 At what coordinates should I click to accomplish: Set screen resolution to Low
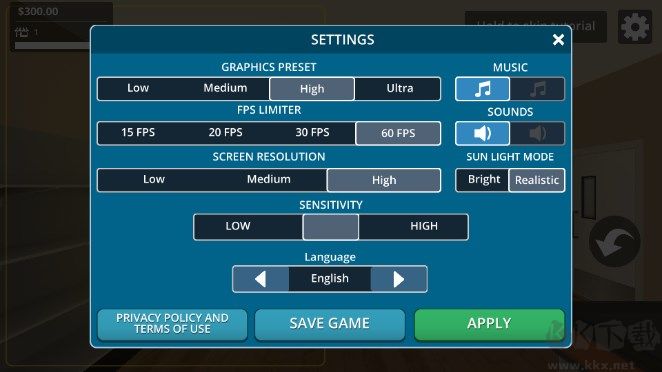[154, 179]
